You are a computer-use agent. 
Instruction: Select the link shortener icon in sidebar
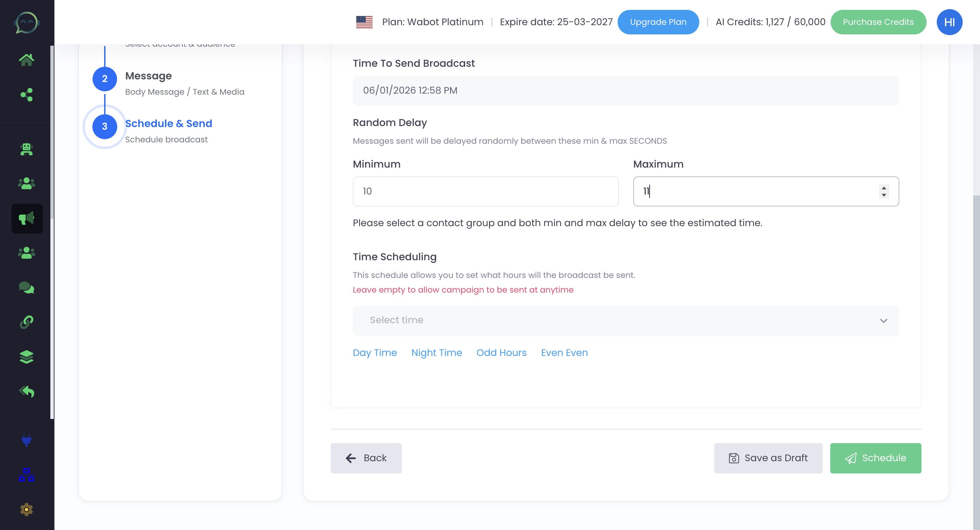coord(26,323)
